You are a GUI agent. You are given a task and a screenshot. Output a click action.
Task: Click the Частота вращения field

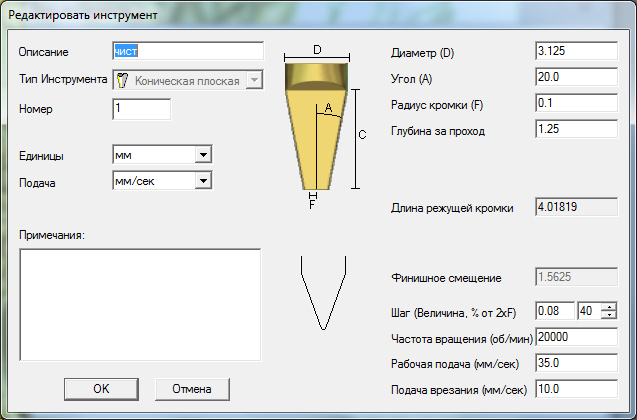click(x=575, y=337)
